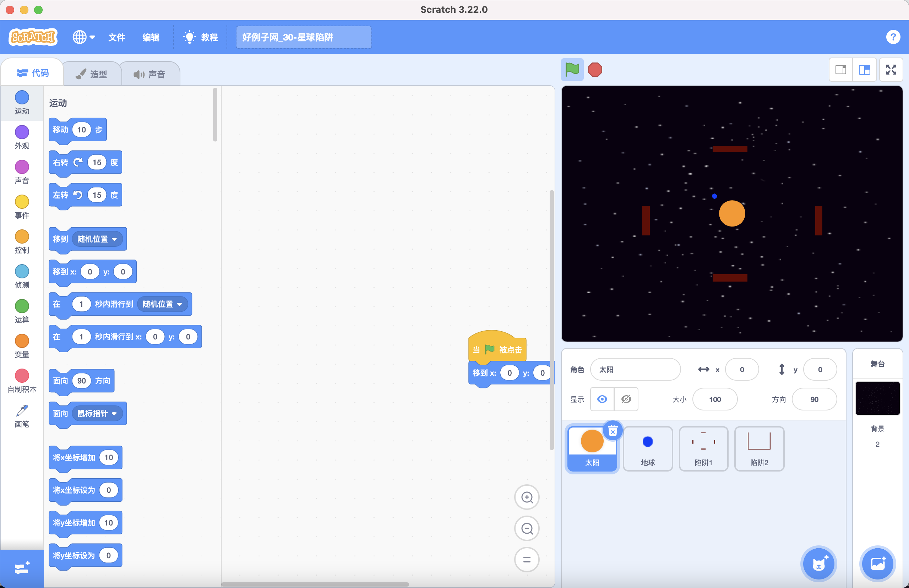Viewport: 909px width, 588px height.
Task: Choose a new sprite with the cat button
Action: pos(818,563)
